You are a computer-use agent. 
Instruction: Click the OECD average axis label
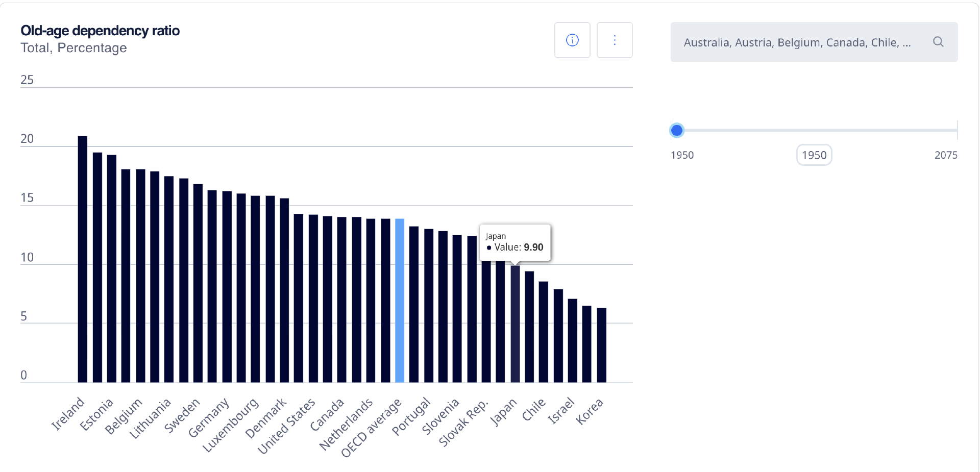372,428
